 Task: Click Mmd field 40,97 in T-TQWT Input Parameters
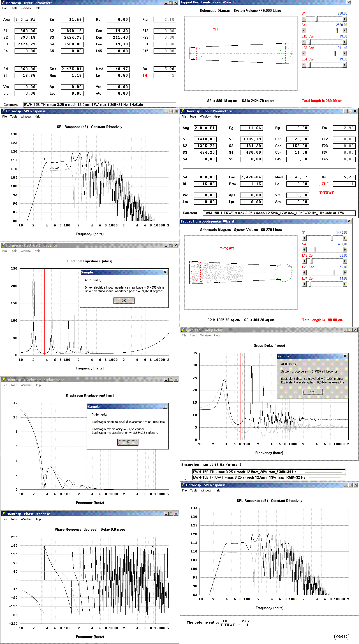pos(298,177)
